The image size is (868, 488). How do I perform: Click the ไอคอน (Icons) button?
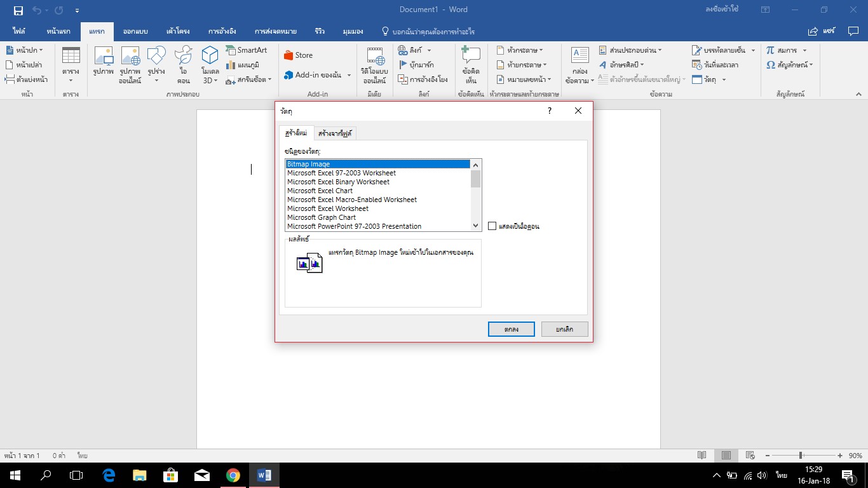(184, 65)
